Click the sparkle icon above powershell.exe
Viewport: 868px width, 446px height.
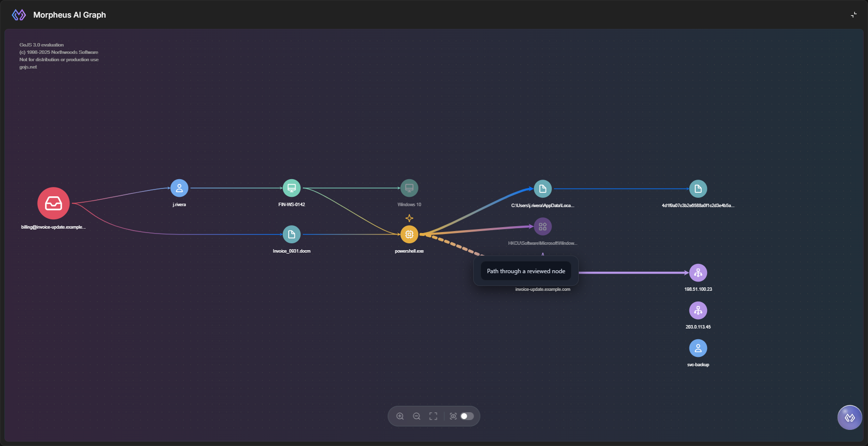coord(409,218)
